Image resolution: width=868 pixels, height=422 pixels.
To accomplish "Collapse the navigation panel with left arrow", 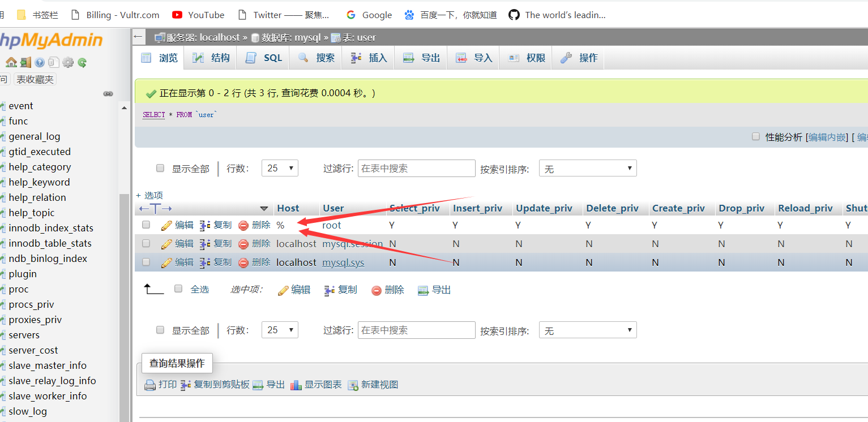I will [139, 37].
